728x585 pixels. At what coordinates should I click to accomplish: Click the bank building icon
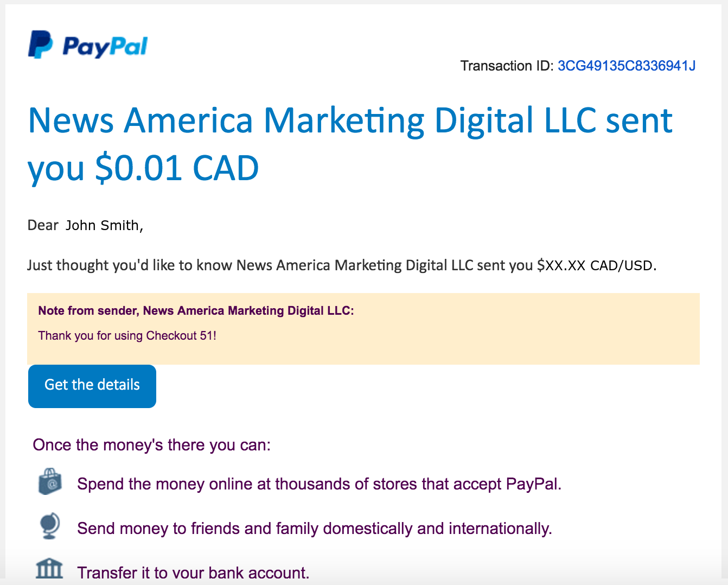pos(49,570)
